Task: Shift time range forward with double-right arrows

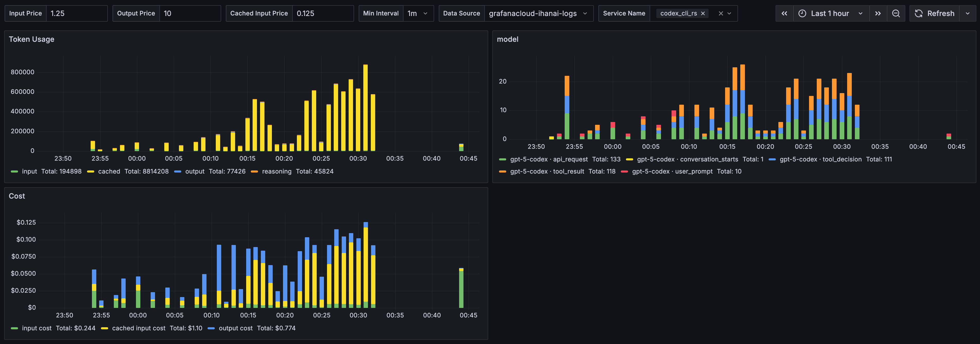Action: [x=878, y=13]
